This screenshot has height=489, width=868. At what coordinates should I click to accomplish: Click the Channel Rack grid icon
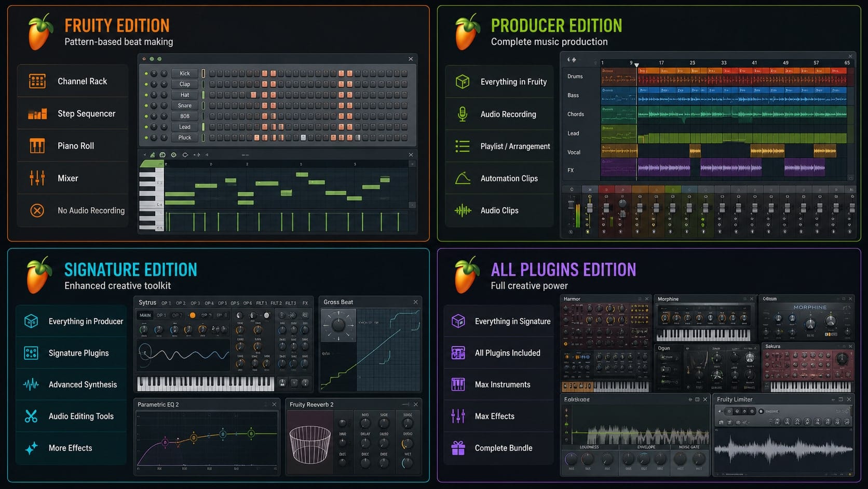coord(37,81)
